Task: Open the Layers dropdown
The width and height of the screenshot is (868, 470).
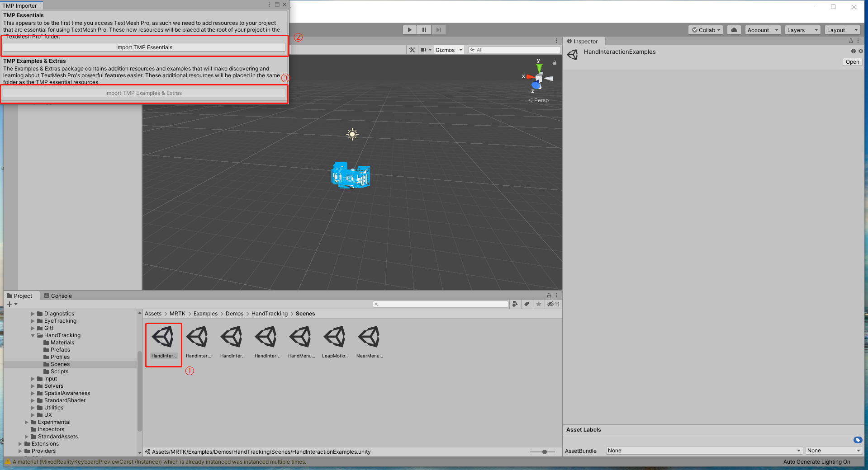Action: (802, 29)
